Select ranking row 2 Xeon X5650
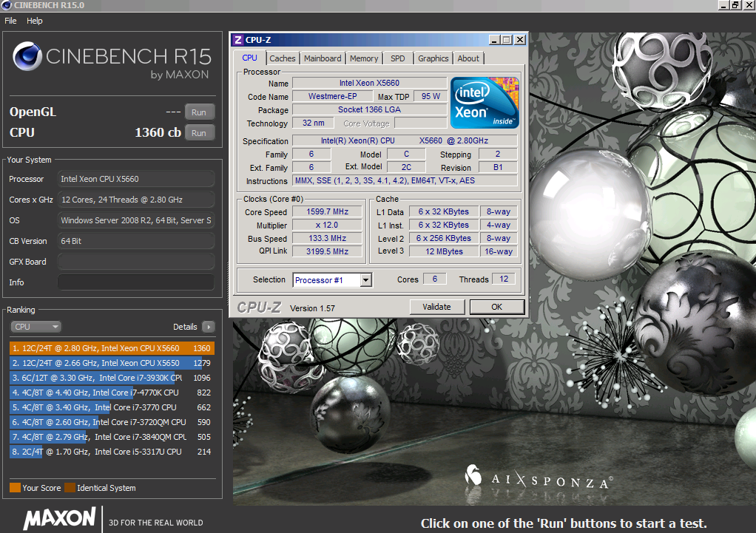This screenshot has width=756, height=533. pyautogui.click(x=112, y=363)
